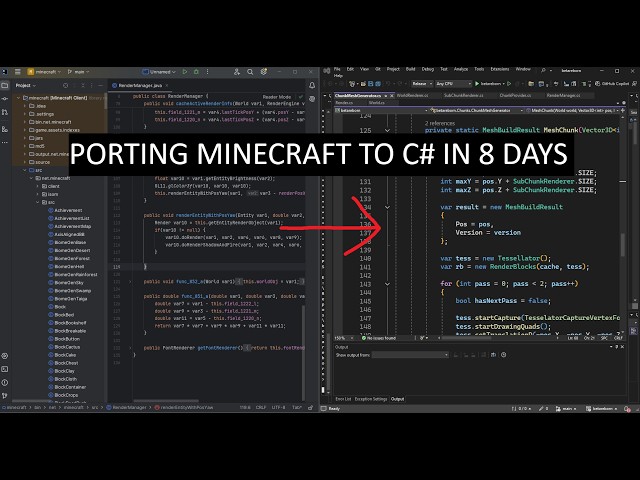Click No issues found indicator
The image size is (640, 480).
pos(378,338)
